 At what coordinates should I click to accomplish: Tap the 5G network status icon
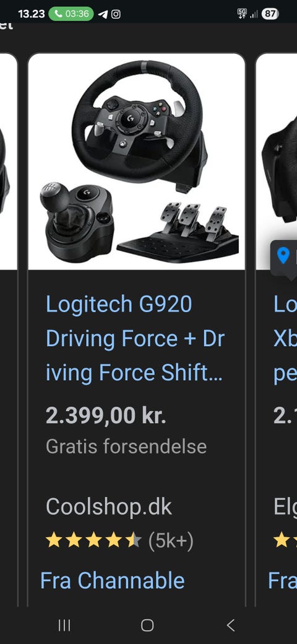click(242, 14)
